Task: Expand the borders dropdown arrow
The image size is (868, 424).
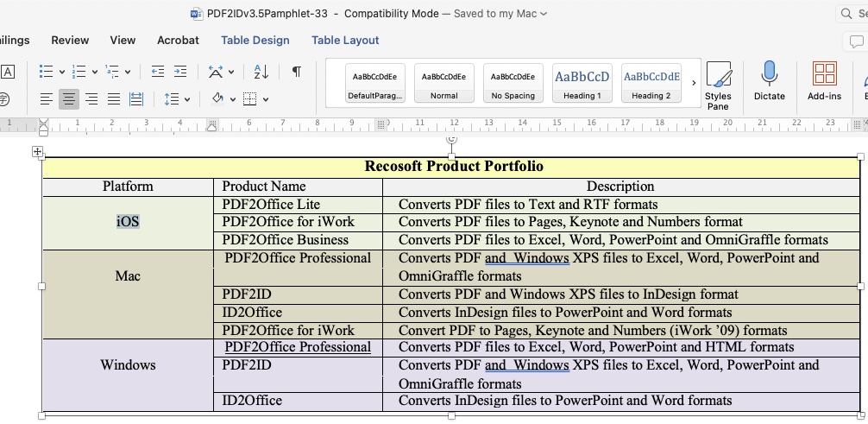Action: (266, 100)
